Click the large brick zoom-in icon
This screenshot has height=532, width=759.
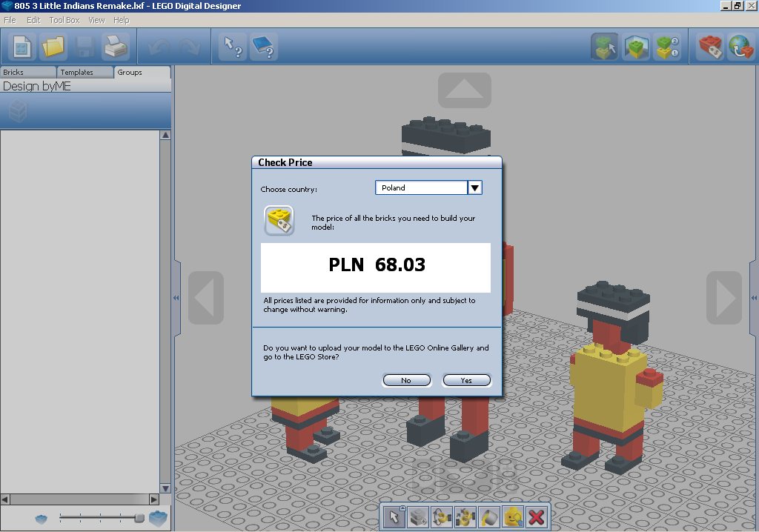158,518
